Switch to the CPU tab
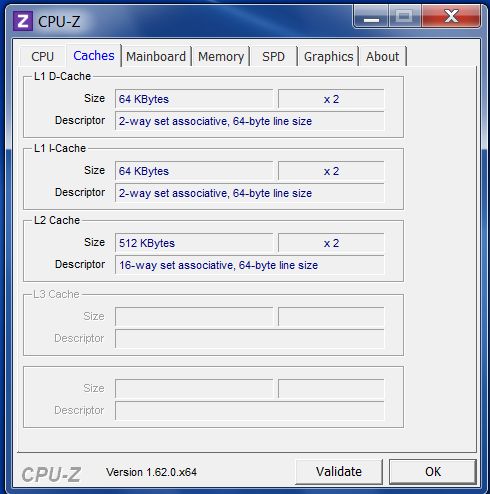The width and height of the screenshot is (490, 494). coord(42,56)
